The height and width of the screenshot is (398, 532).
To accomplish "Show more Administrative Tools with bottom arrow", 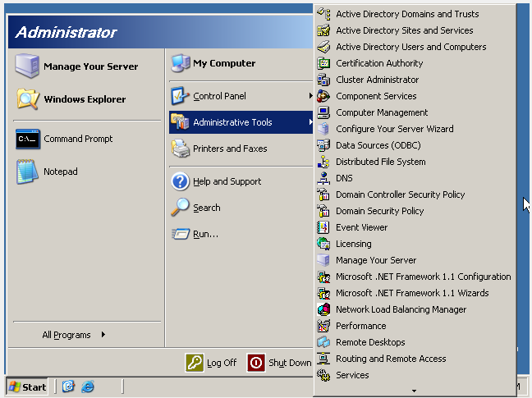I will (x=415, y=391).
